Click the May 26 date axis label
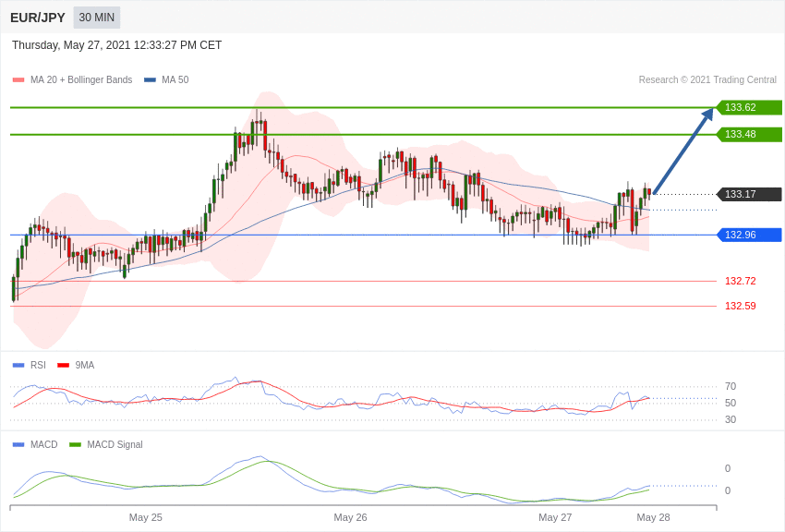785x532 pixels. pyautogui.click(x=350, y=517)
